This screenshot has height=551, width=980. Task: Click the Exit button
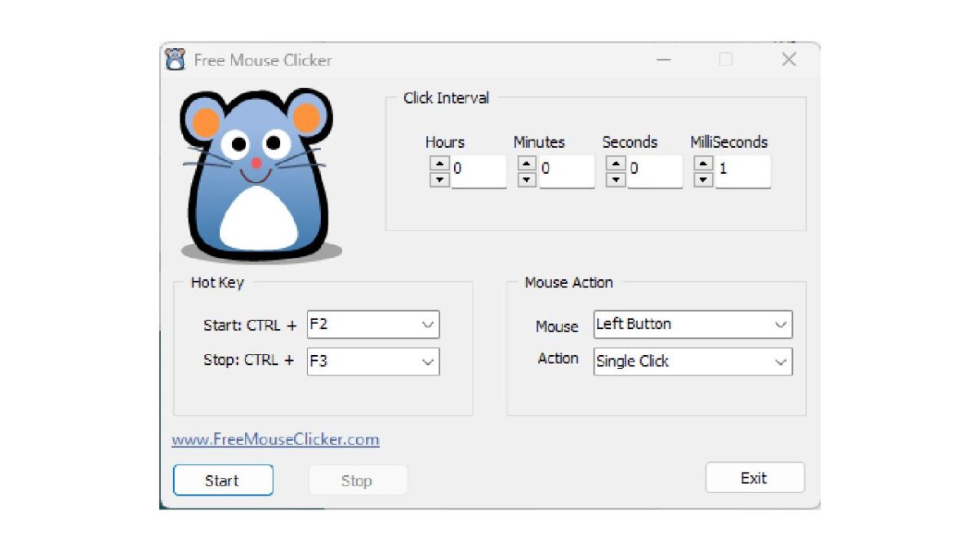point(754,478)
